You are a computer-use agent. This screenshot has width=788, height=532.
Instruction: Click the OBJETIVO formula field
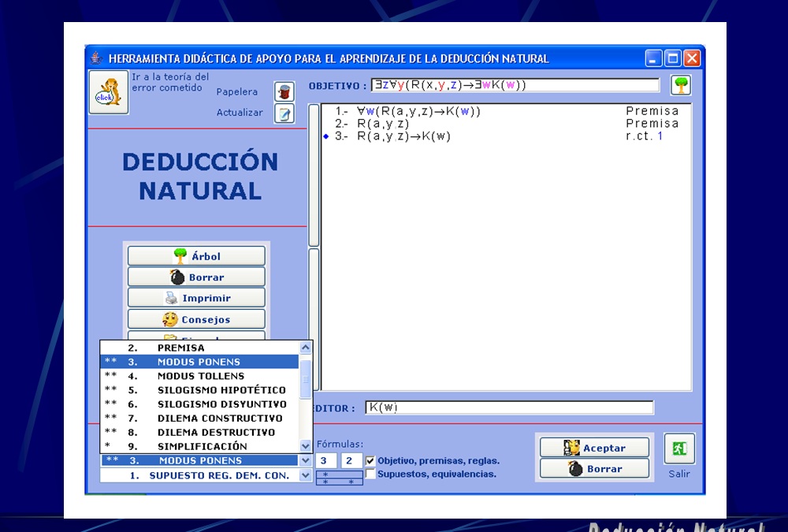pyautogui.click(x=515, y=85)
